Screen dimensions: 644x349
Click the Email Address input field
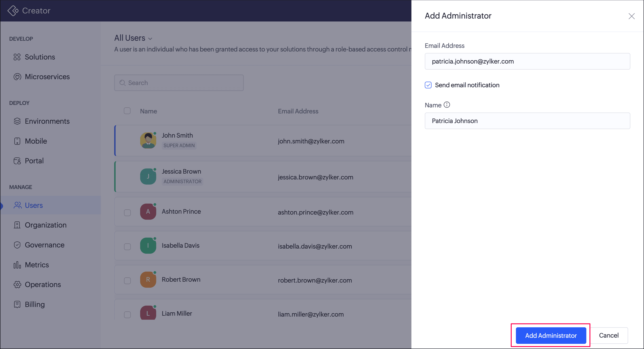527,61
